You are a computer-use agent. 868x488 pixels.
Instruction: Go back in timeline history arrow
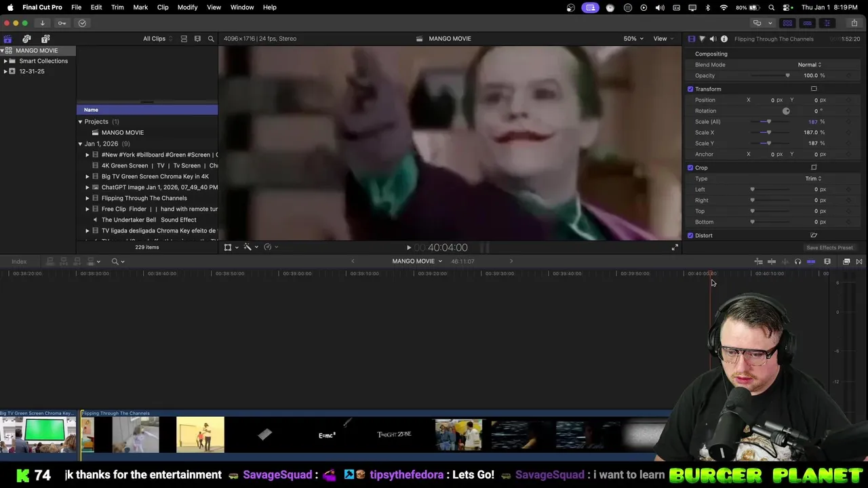coord(353,262)
